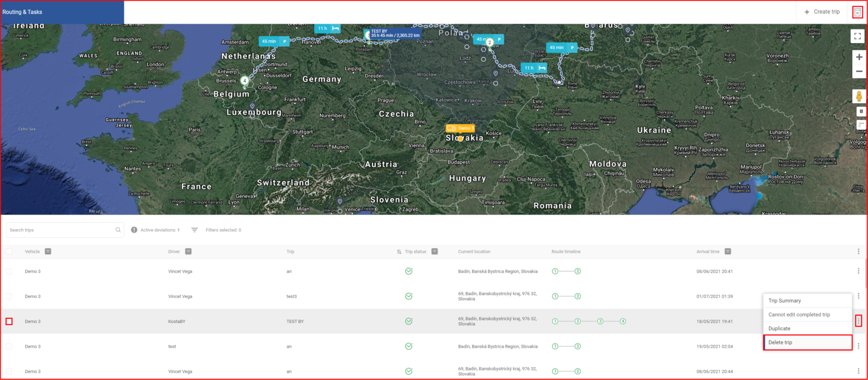Image resolution: width=868 pixels, height=380 pixels.
Task: Select waypoint 4 marker near Belgium
Action: pos(244,81)
